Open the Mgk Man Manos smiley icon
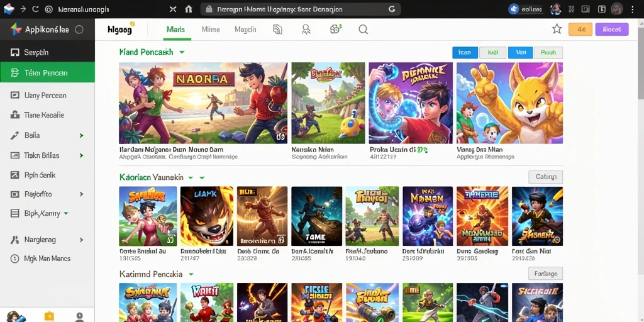 tap(15, 258)
